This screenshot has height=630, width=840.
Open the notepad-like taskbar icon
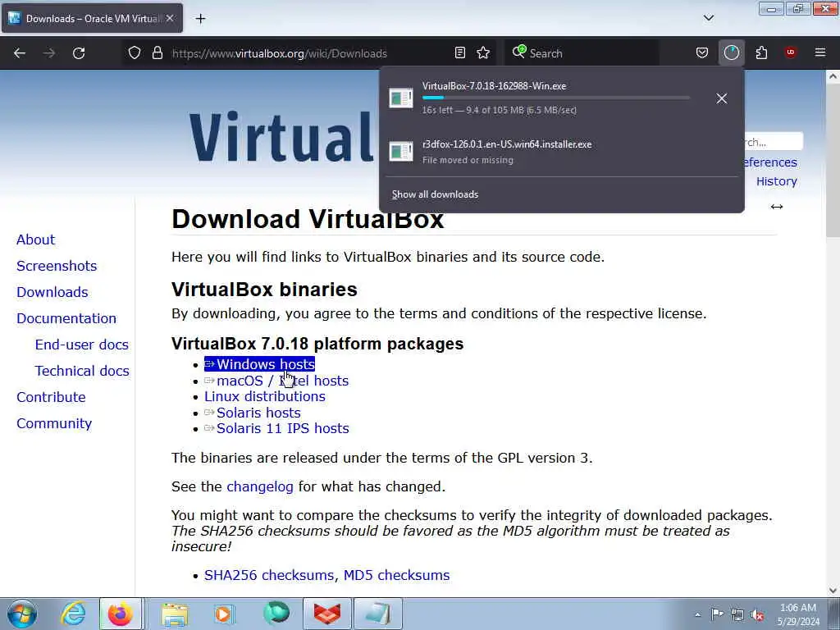(377, 614)
